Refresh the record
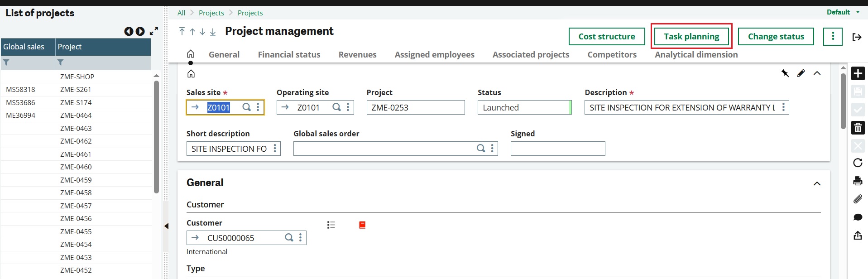Image resolution: width=868 pixels, height=279 pixels. pyautogui.click(x=858, y=163)
